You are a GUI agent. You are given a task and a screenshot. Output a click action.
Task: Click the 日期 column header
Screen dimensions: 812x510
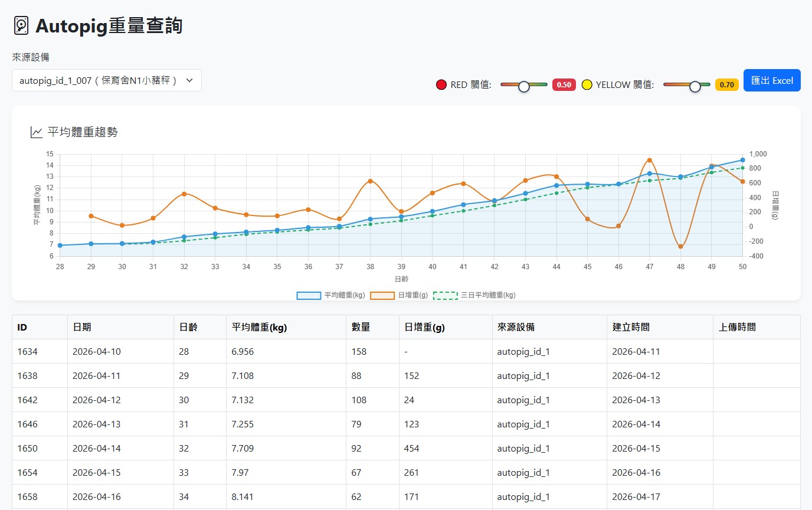click(120, 327)
